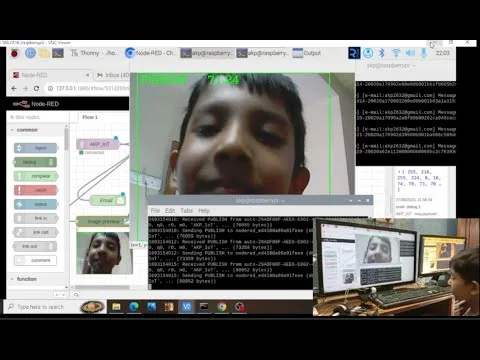Launch the globe web browser icon

coord(30,53)
